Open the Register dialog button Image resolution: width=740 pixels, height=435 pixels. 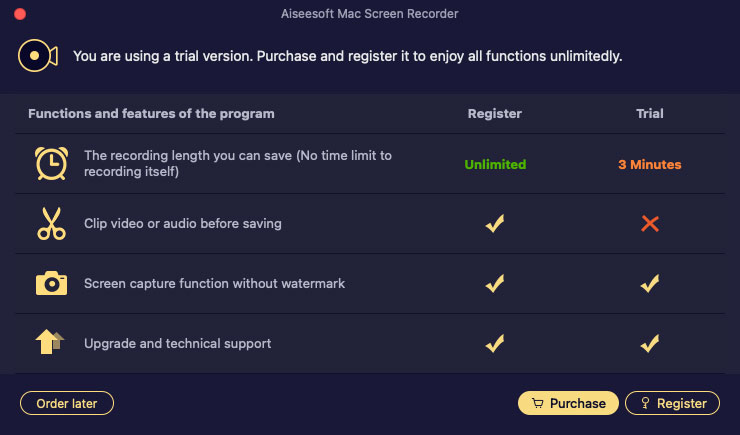[672, 403]
